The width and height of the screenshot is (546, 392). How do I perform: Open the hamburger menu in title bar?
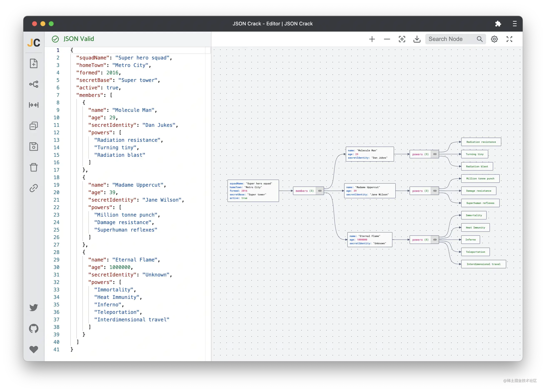pyautogui.click(x=515, y=23)
